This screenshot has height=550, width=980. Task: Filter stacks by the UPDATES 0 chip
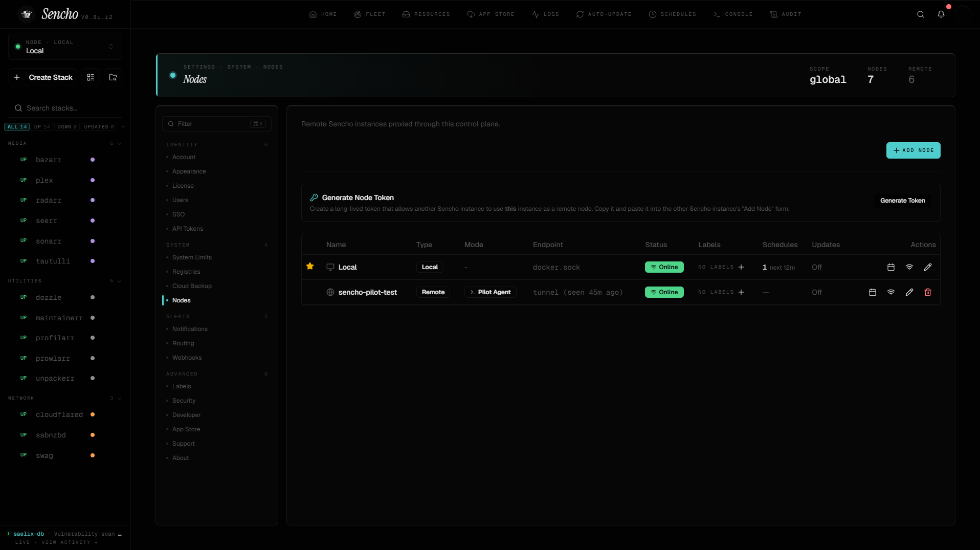pos(99,127)
